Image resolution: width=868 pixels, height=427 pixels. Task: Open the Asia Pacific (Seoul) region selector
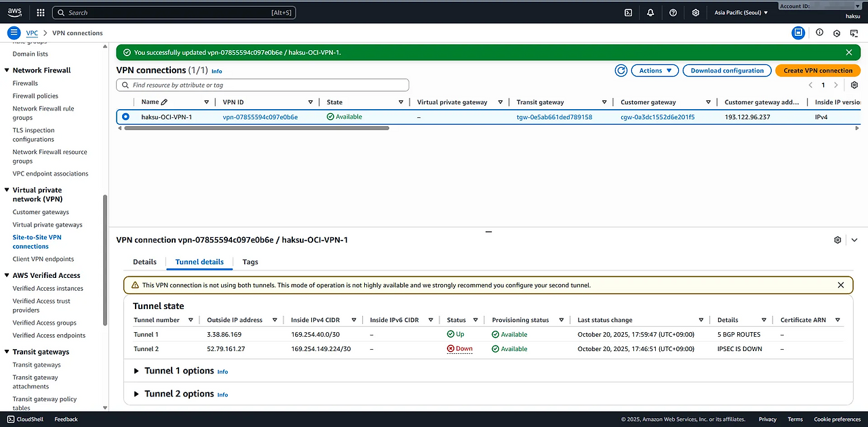coord(741,12)
